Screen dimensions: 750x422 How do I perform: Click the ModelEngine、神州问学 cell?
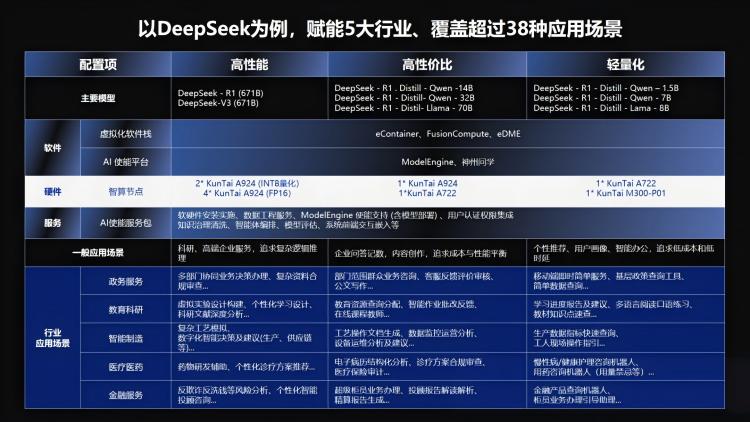(448, 162)
